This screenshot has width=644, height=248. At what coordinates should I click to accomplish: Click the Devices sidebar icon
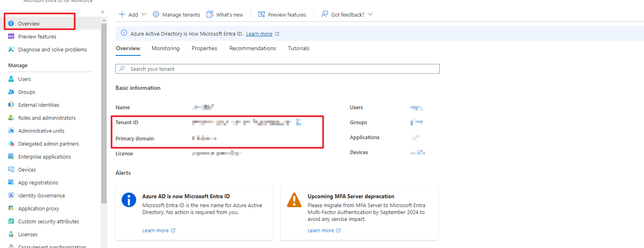click(11, 170)
